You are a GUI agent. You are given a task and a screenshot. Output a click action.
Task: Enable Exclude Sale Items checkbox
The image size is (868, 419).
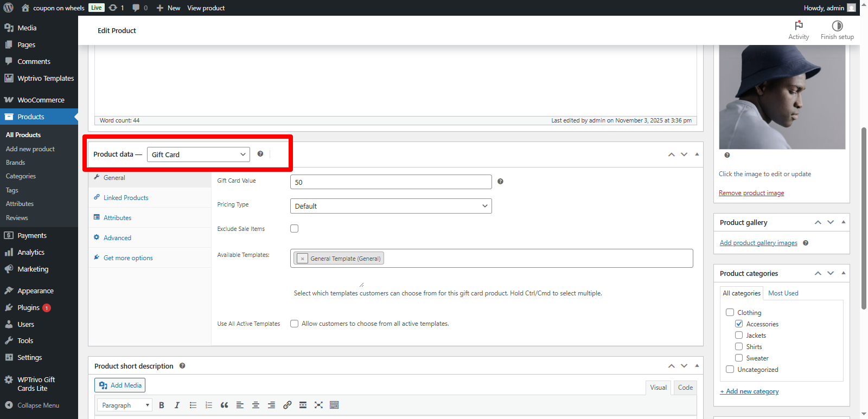[x=294, y=228]
